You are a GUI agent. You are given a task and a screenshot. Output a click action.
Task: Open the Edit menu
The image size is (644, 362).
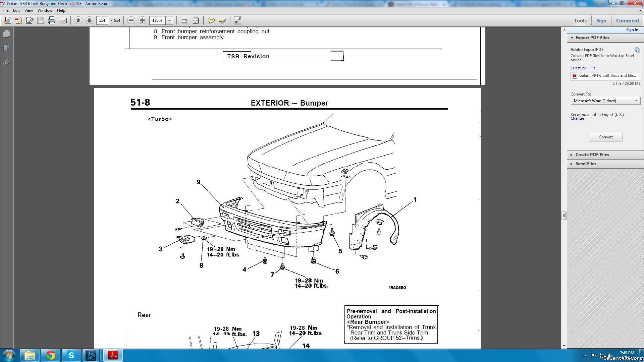pos(16,10)
